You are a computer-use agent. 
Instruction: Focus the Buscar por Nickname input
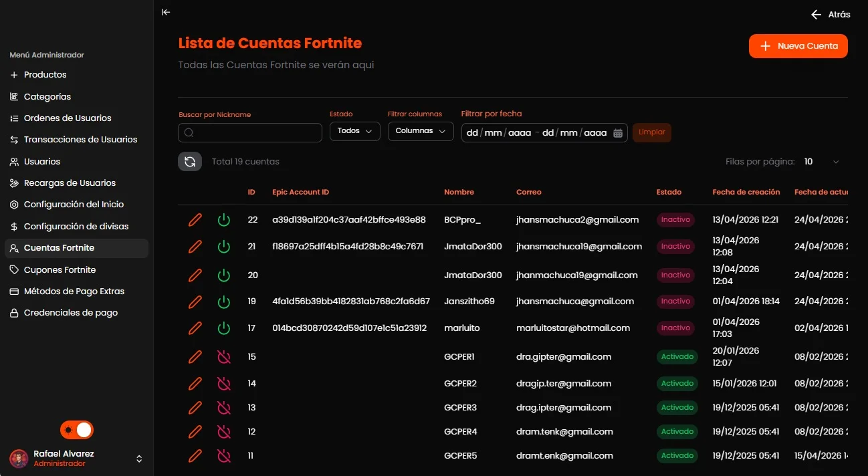[250, 133]
